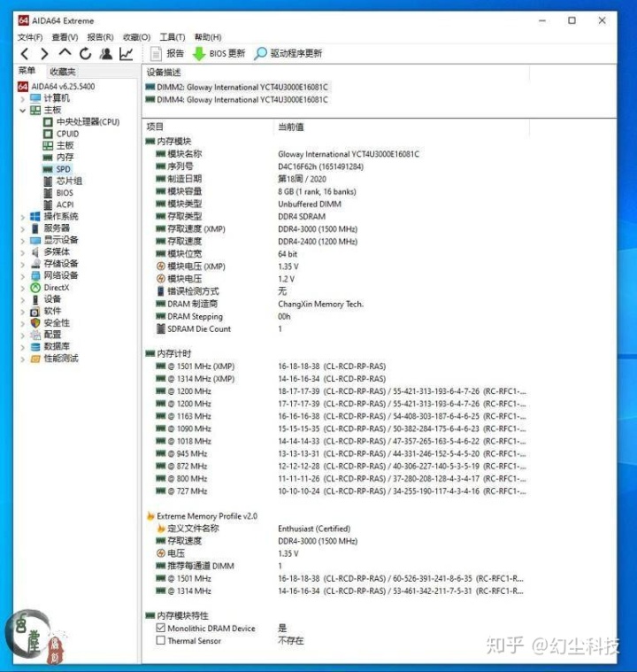Expand the DirectX tree node
The width and height of the screenshot is (637, 672).
23,288
